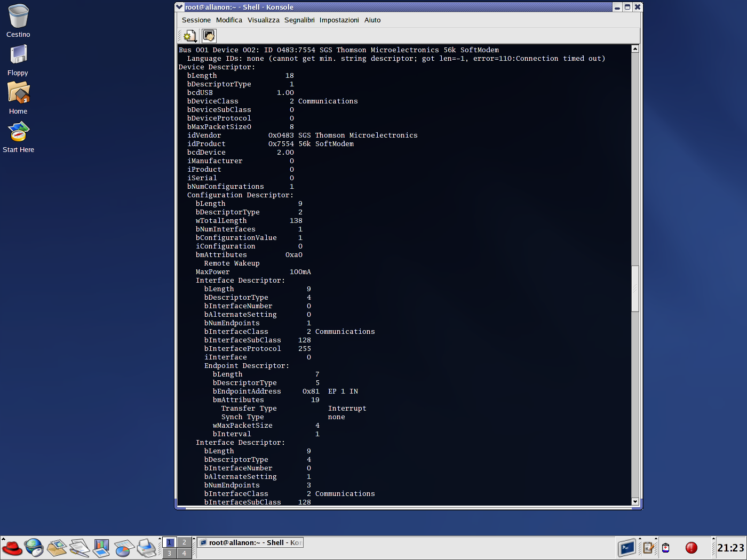
Task: Launch the web browser globe icon in panel
Action: (34, 548)
